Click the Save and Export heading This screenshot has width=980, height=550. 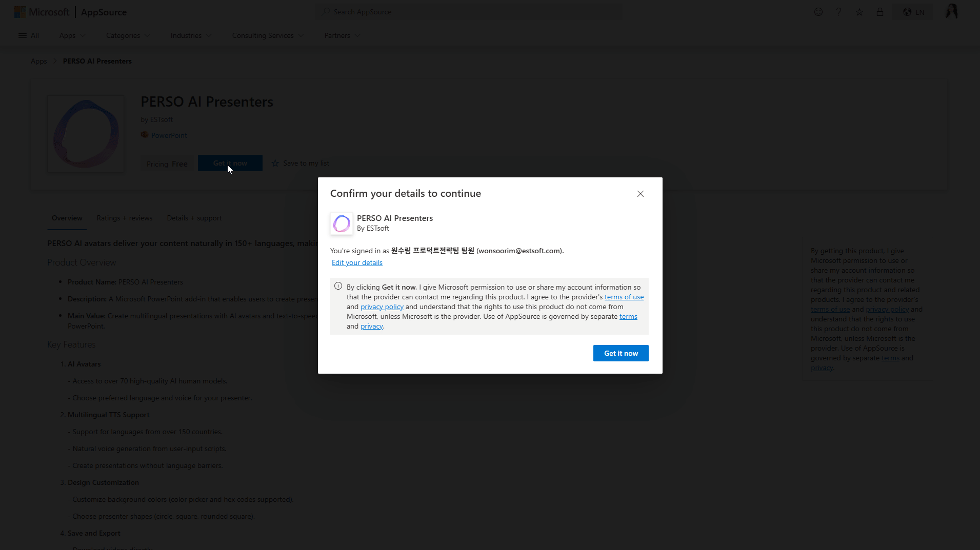click(94, 533)
